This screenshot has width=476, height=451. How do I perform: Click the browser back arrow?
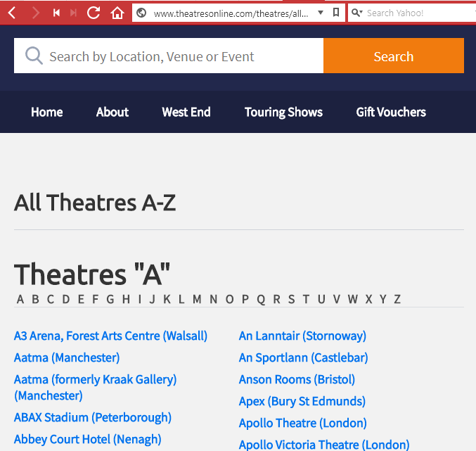12,13
